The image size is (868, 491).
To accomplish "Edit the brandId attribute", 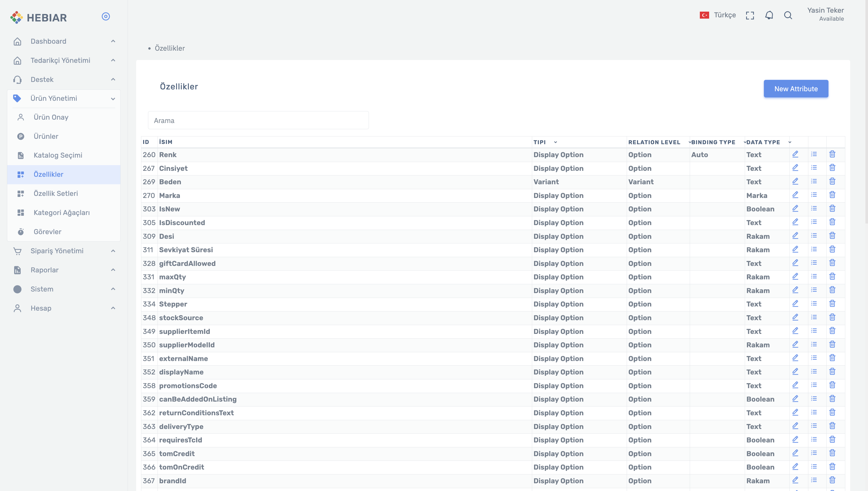I will [795, 480].
